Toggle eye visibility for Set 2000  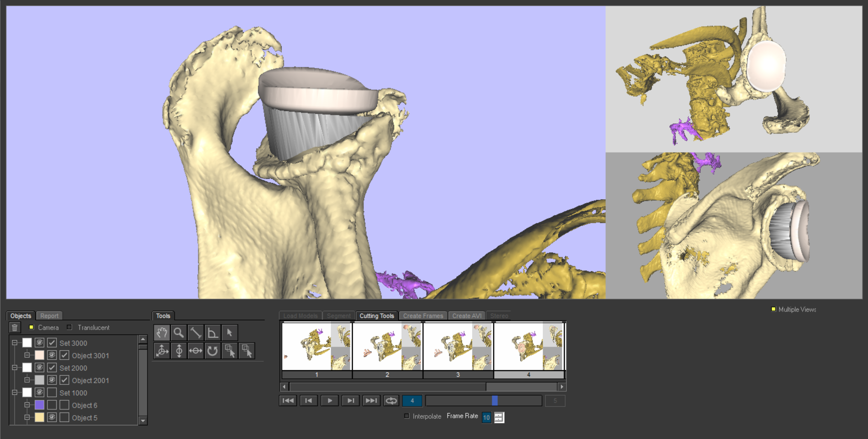pyautogui.click(x=39, y=368)
